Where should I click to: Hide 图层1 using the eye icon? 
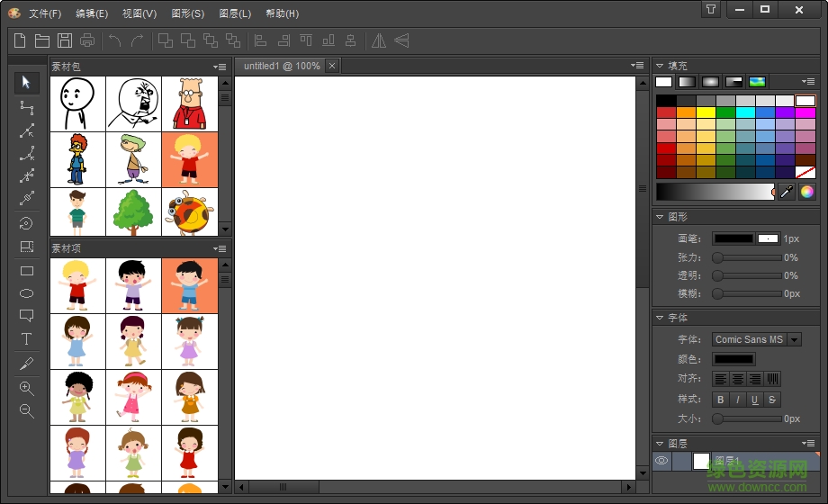pos(661,461)
